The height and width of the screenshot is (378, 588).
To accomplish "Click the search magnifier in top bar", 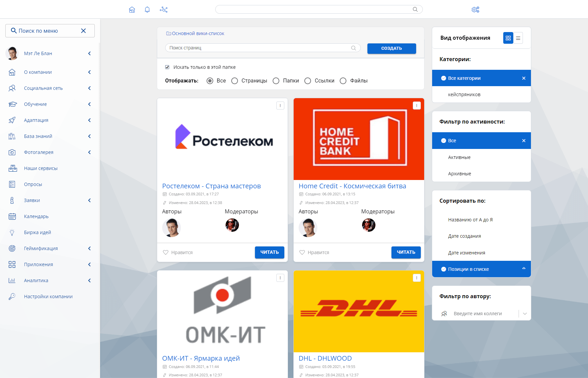I will click(x=415, y=9).
